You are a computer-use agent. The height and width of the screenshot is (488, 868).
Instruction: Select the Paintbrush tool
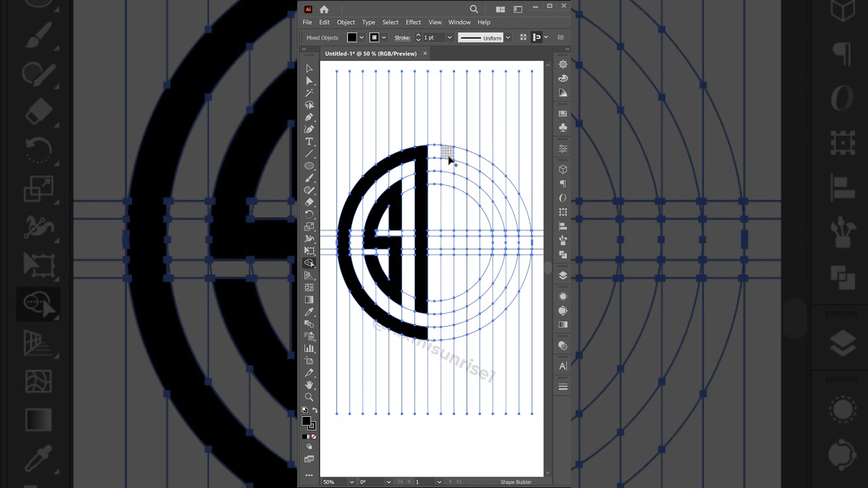point(309,178)
